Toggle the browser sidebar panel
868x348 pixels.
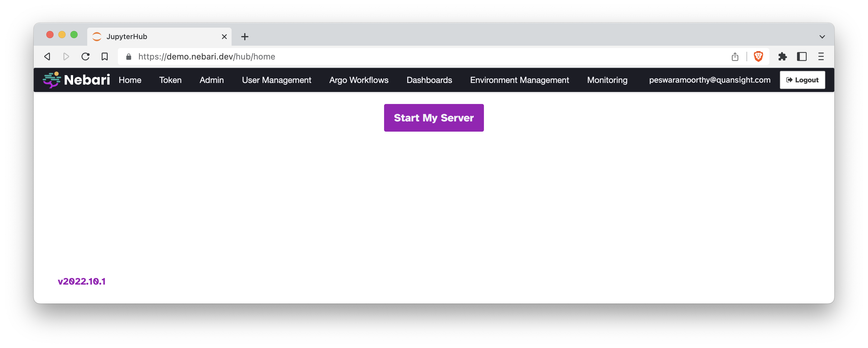[x=802, y=56]
